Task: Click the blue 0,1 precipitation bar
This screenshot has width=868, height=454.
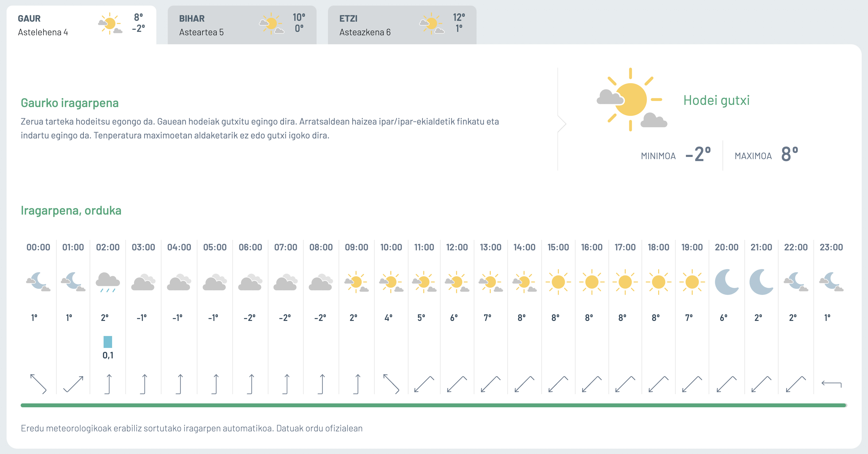Action: point(108,342)
